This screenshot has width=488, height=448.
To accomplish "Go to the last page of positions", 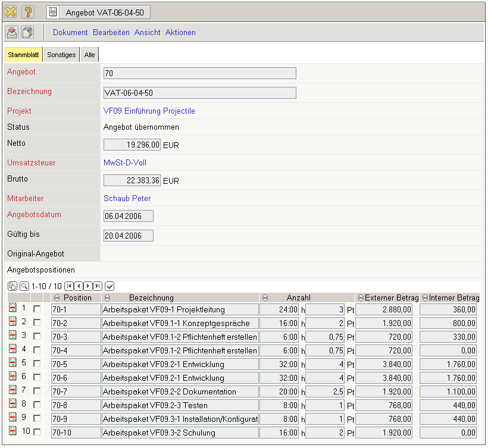I will tap(98, 286).
